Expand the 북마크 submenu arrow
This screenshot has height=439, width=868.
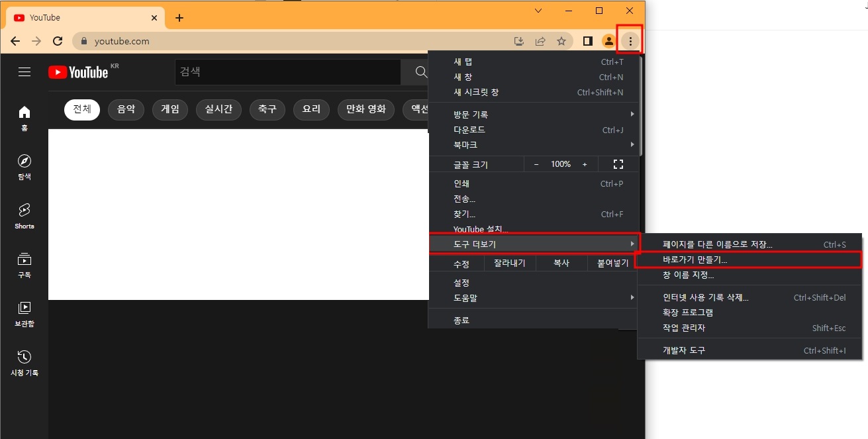click(x=632, y=144)
